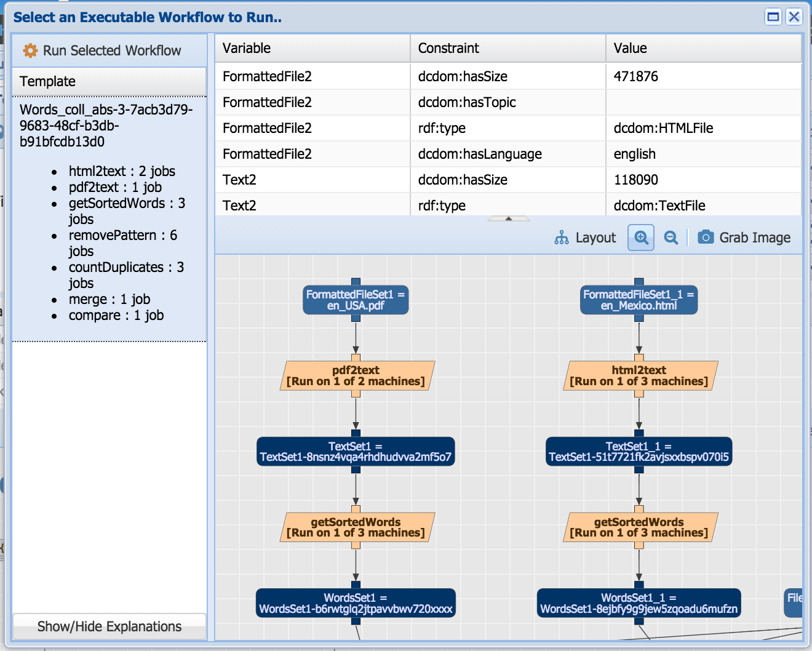Close the workflow selection dialog
812x651 pixels.
tap(794, 17)
